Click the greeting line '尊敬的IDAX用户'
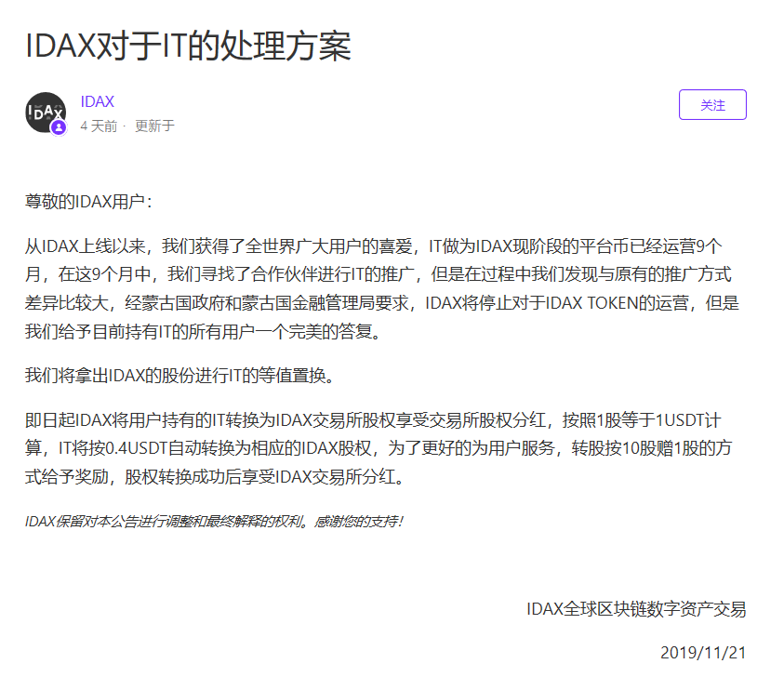The width and height of the screenshot is (784, 677). coord(88,202)
